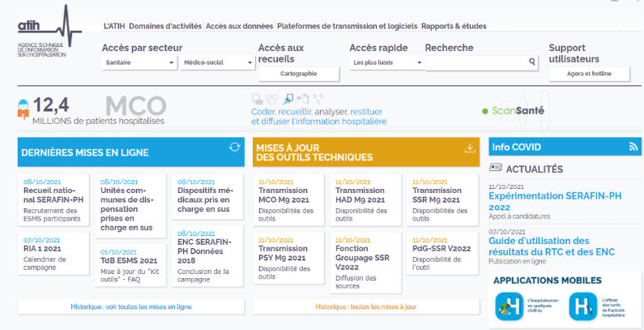
Task: Open the PdG-SSR V2022 card
Action: point(443,254)
